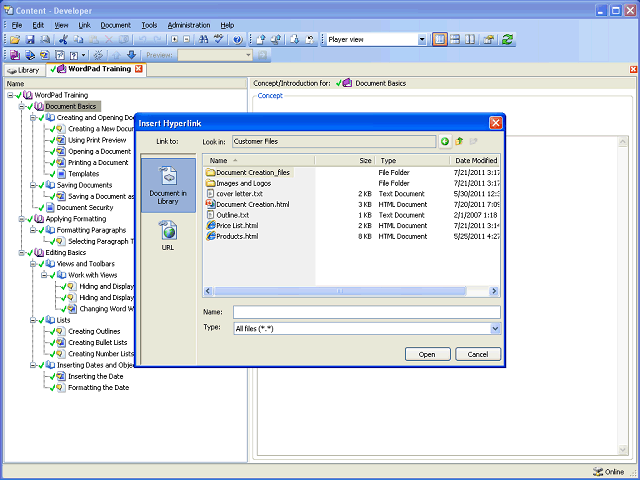Viewport: 640px width, 480px height.
Task: Select the Price List.html file
Action: coord(236,225)
